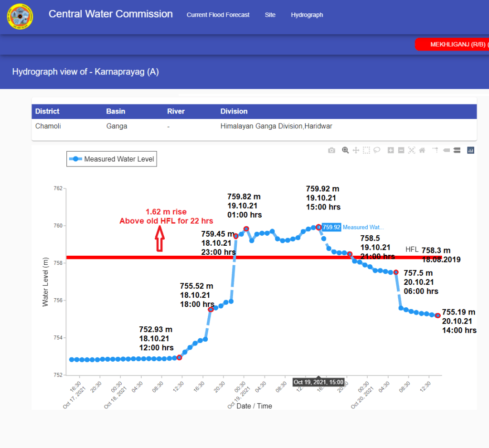Click the 759.92 peak data point
The image size is (489, 448).
point(319,227)
